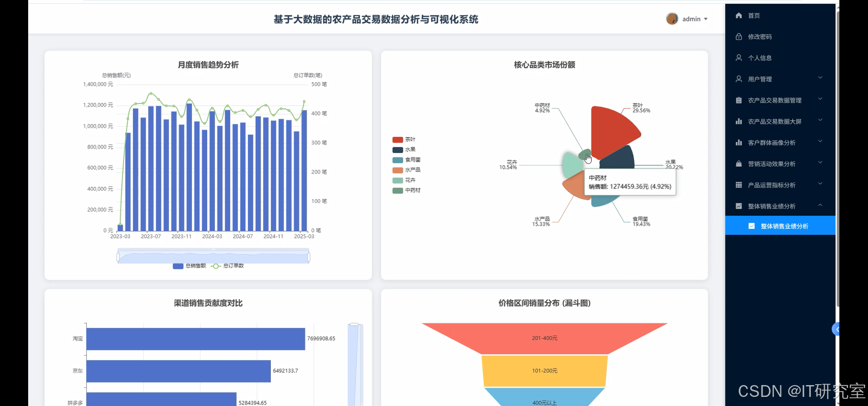Click the grid icon beside 产品运营指标分析
The height and width of the screenshot is (406, 868).
click(738, 185)
